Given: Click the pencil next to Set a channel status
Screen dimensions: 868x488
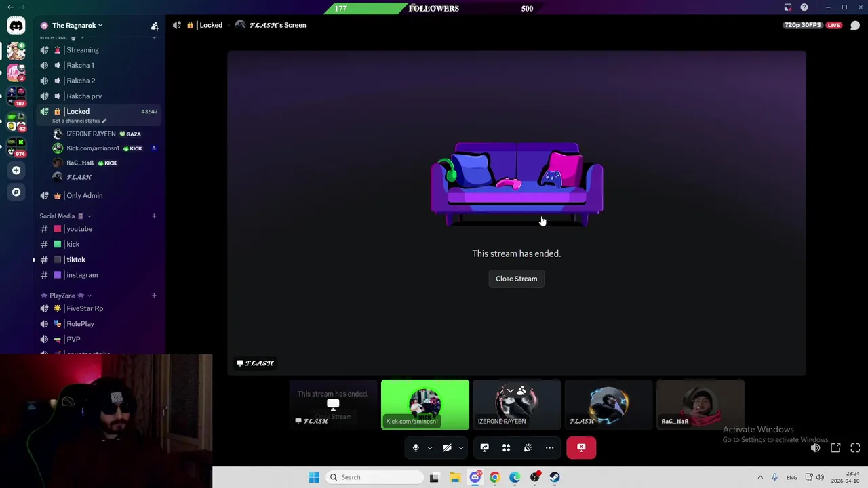Looking at the screenshot, I should (104, 121).
